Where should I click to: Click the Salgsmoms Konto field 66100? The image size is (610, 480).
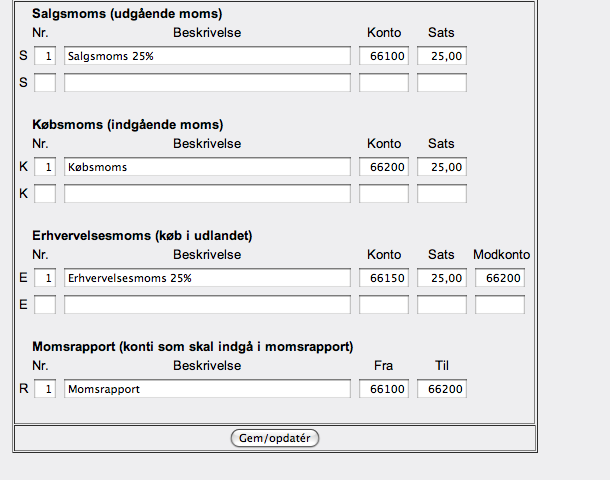pos(384,56)
